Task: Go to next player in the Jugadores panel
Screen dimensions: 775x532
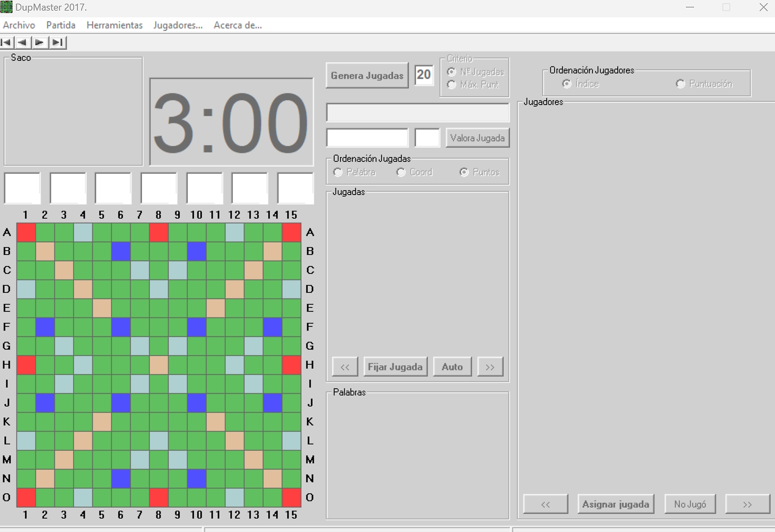Action: tap(747, 504)
